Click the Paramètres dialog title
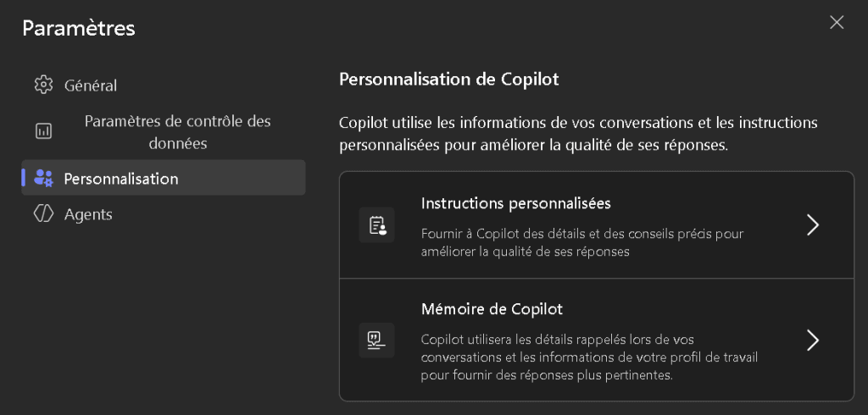This screenshot has width=868, height=415. 79,28
